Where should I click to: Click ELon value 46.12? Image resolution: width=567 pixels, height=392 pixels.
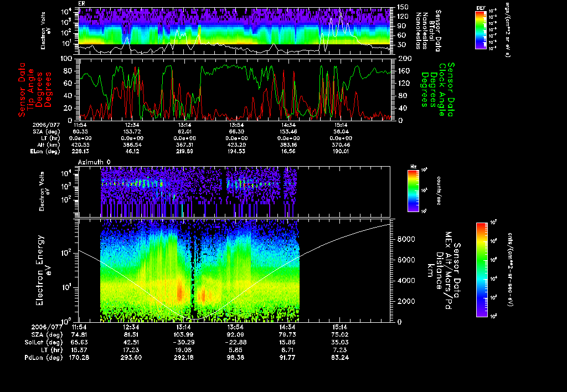coord(132,151)
